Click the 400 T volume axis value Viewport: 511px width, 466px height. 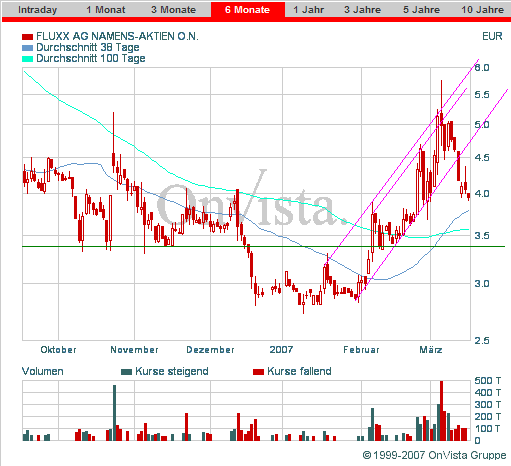488,393
